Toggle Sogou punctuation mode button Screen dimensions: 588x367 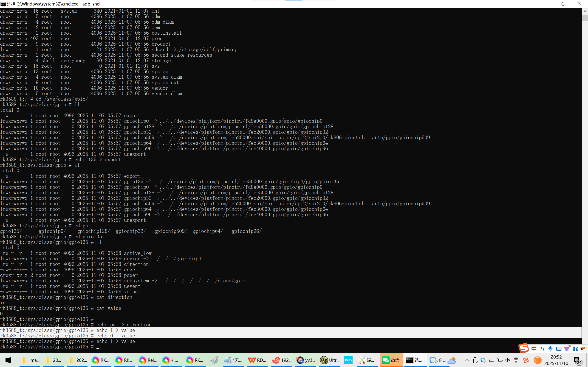tap(542, 349)
